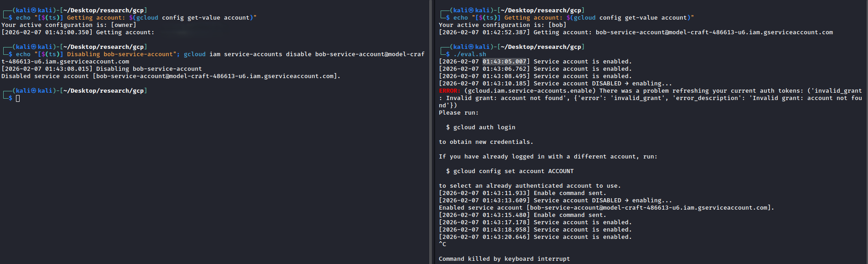The height and width of the screenshot is (264, 868).
Task: Click Kali symbol in the ./eval.sh prompt
Action: coord(471,47)
